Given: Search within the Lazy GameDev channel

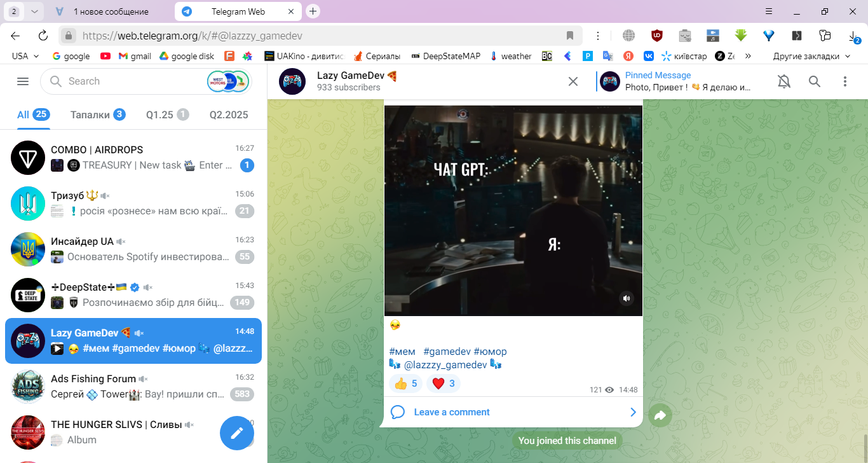Looking at the screenshot, I should coord(815,81).
